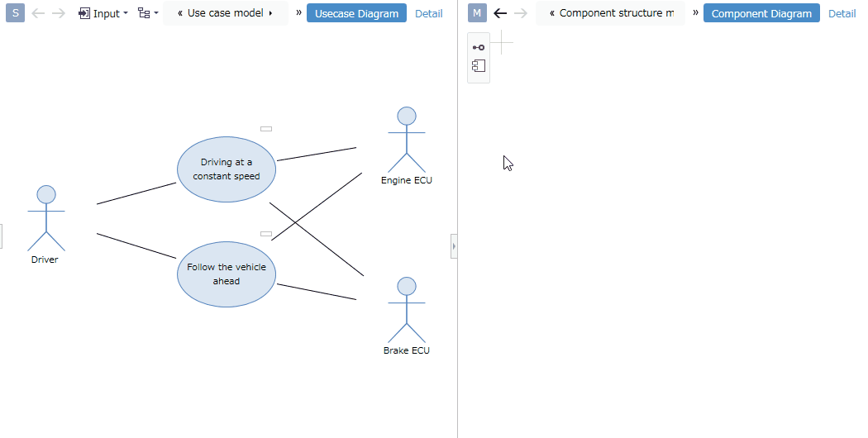Open the tree structure dropdown
The width and height of the screenshot is (868, 438).
[148, 13]
